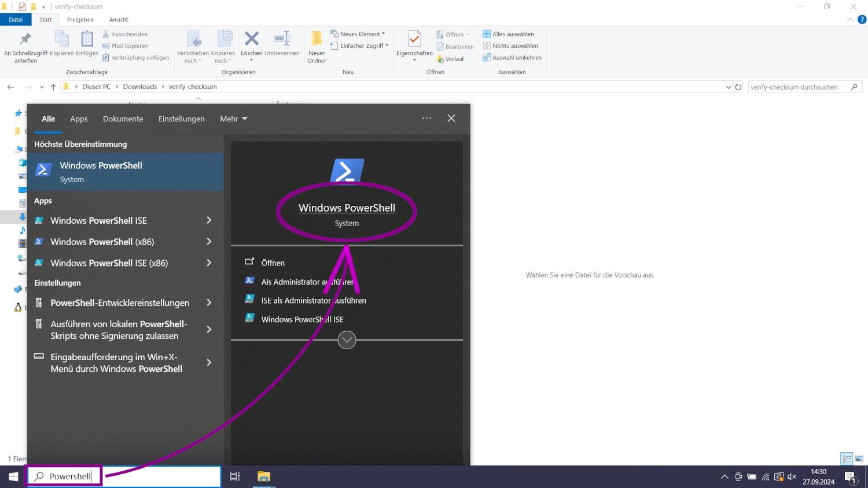Click Alles auswählen
This screenshot has width=868, height=488.
(x=508, y=34)
